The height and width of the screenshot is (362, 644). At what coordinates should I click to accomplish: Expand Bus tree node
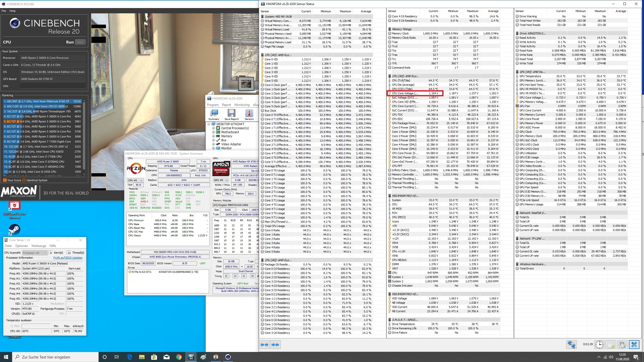[214, 140]
